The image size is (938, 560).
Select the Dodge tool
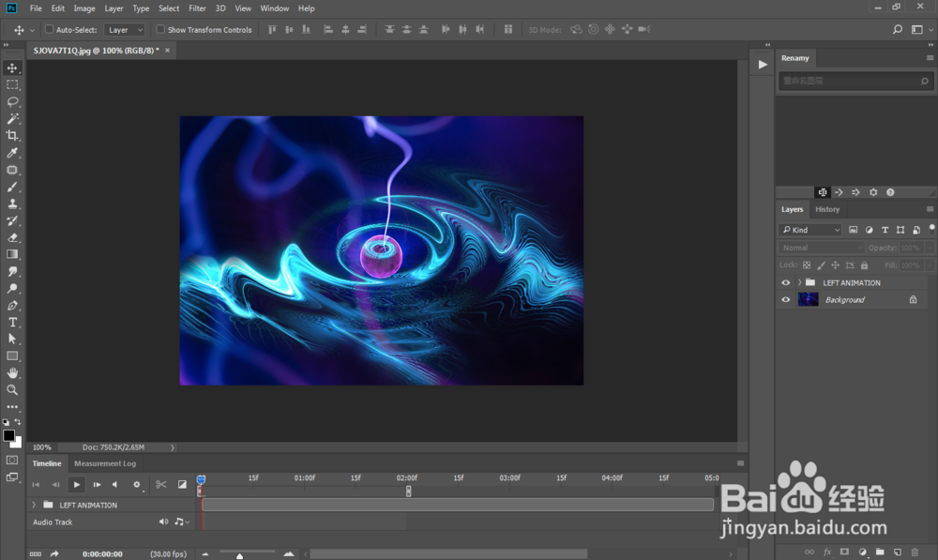pos(12,288)
